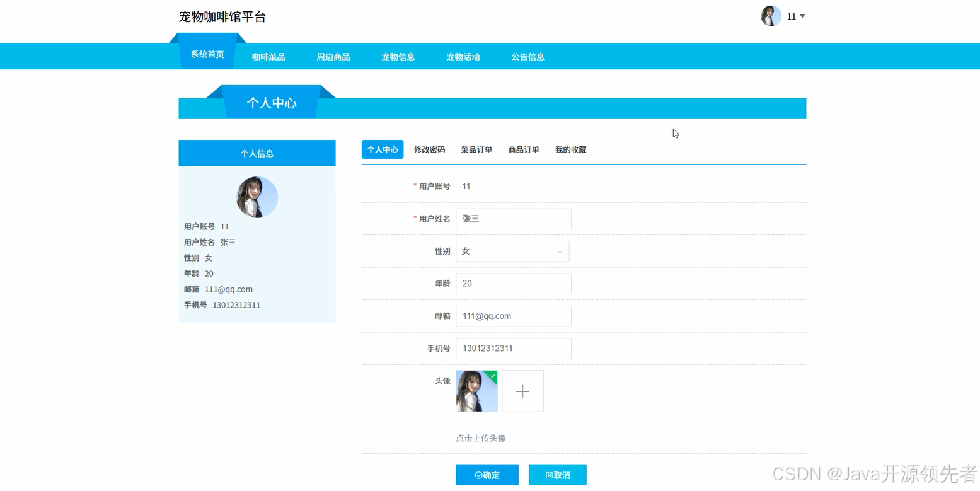Image resolution: width=980 pixels, height=491 pixels.
Task: Click the 取消 cancel button
Action: point(558,475)
